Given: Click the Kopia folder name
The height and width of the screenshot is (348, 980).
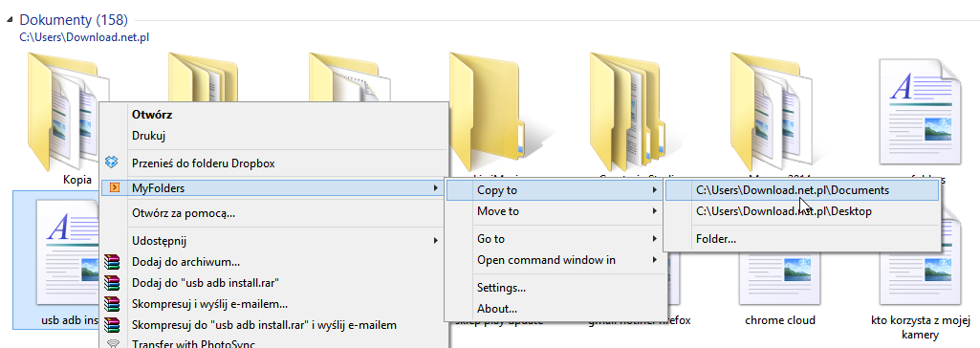Looking at the screenshot, I should pyautogui.click(x=77, y=180).
